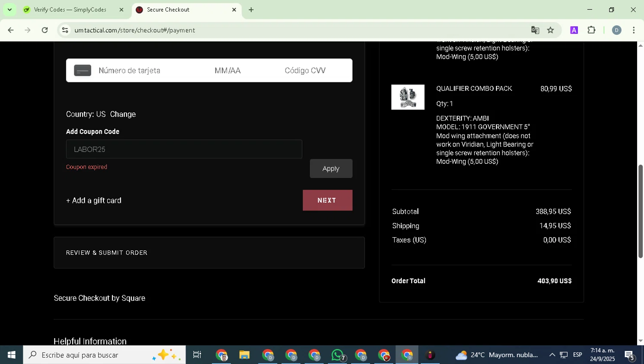Go back to previous page
Screen dimensions: 644x364
point(11,30)
